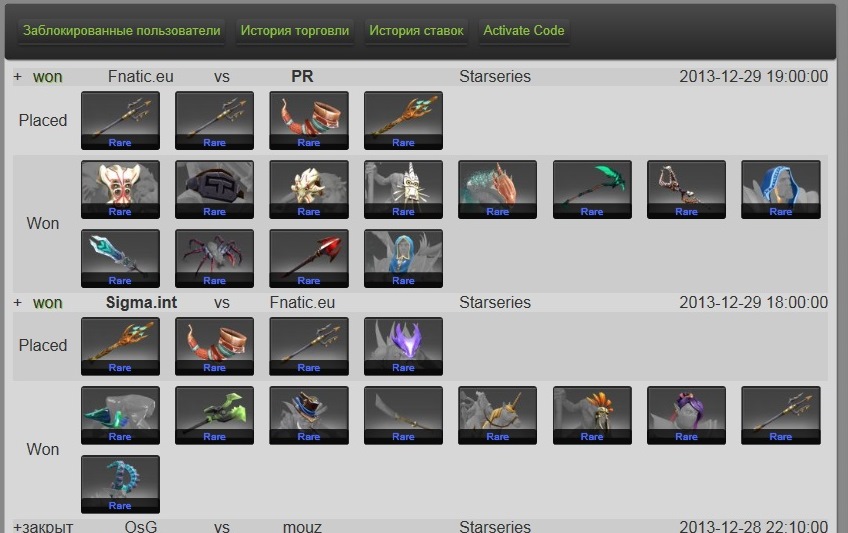Screen dimensions: 848x533
Task: Select the teal winged armor item
Action: 120,416
